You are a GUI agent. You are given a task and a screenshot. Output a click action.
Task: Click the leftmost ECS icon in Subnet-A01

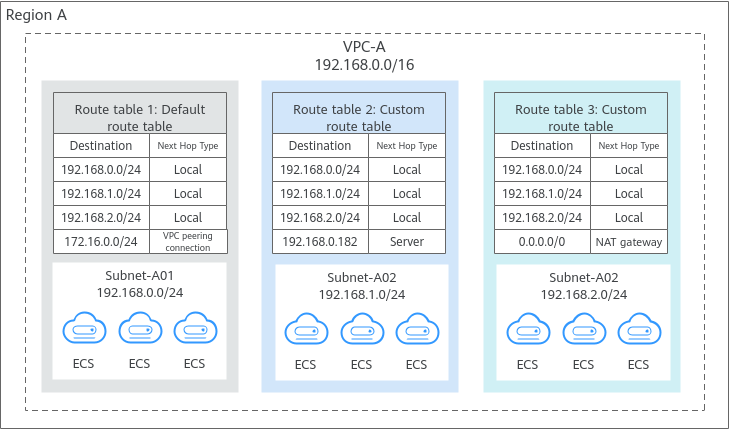click(84, 329)
